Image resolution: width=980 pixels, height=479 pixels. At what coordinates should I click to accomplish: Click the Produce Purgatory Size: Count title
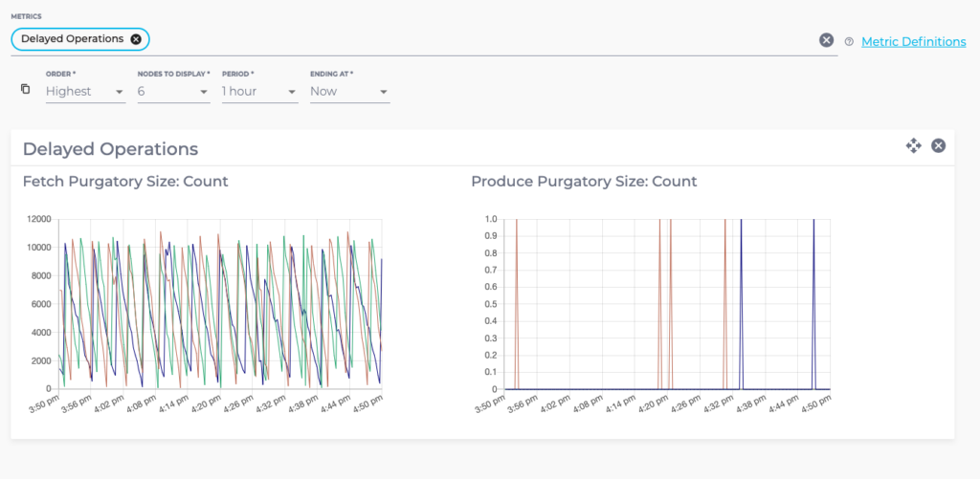point(584,182)
